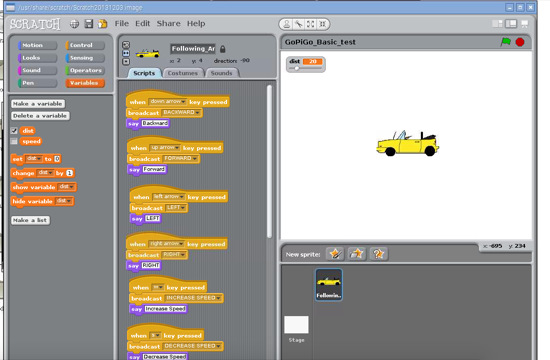Viewport: 550px width, 360px height.
Task: Paint a new sprite with the brush star icon
Action: pos(335,253)
